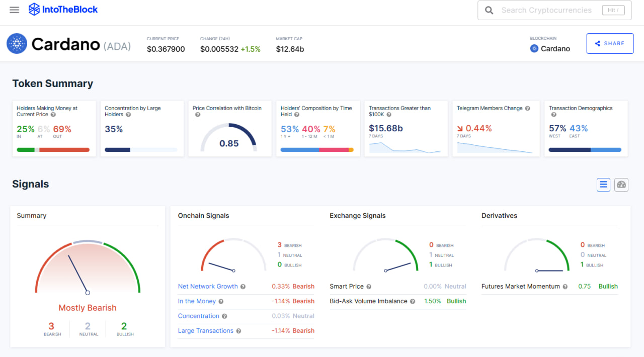This screenshot has height=357, width=644.
Task: Click the Derivatives gauge
Action: [x=537, y=255]
